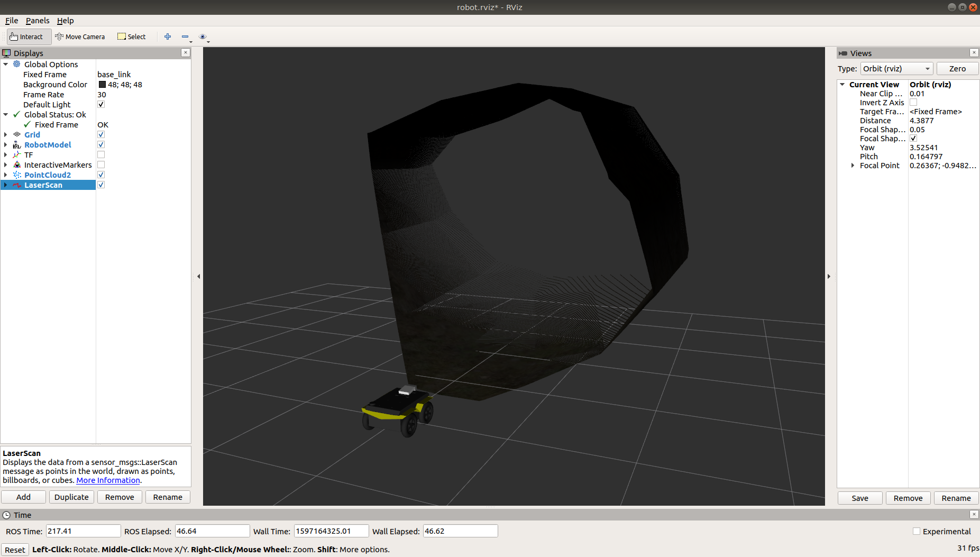980x557 pixels.
Task: Click the blue plus add-tool icon
Action: (168, 36)
